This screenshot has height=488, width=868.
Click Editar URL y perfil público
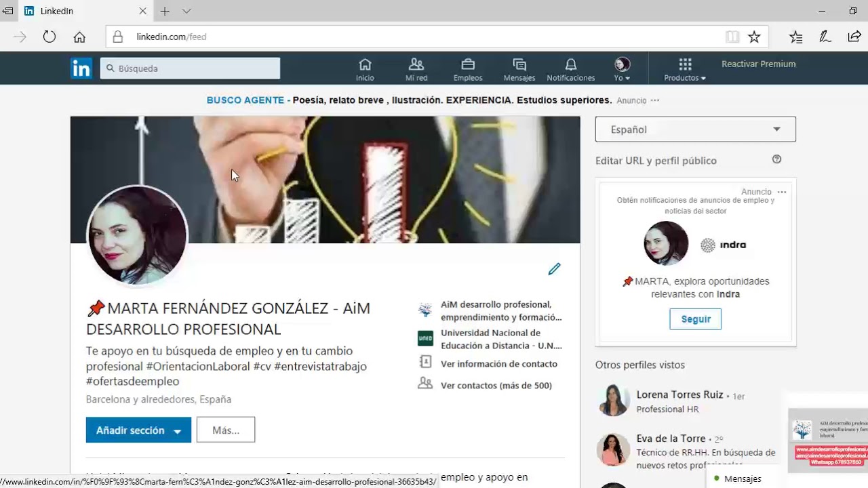tap(656, 161)
